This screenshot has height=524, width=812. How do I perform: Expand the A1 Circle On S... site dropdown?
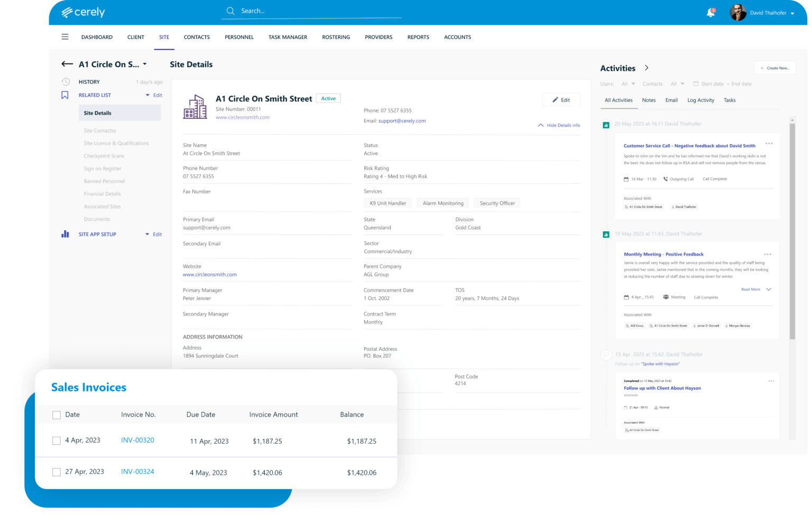144,64
